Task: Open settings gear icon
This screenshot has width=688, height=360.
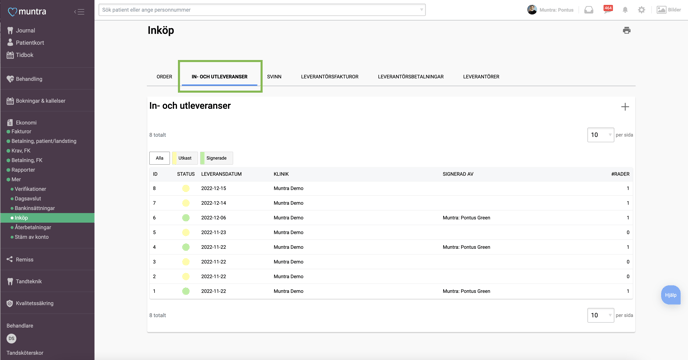Action: pyautogui.click(x=641, y=10)
